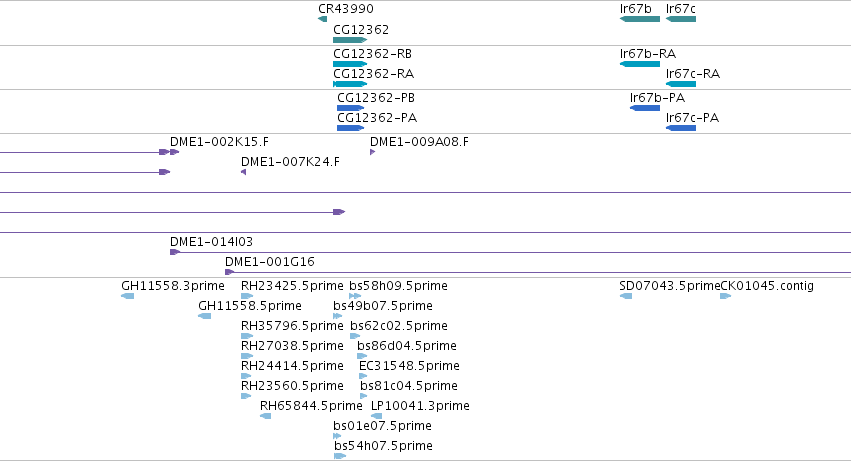Click the Ir67b-RA transcript arrow
Screen dimensions: 851x461
click(640, 64)
